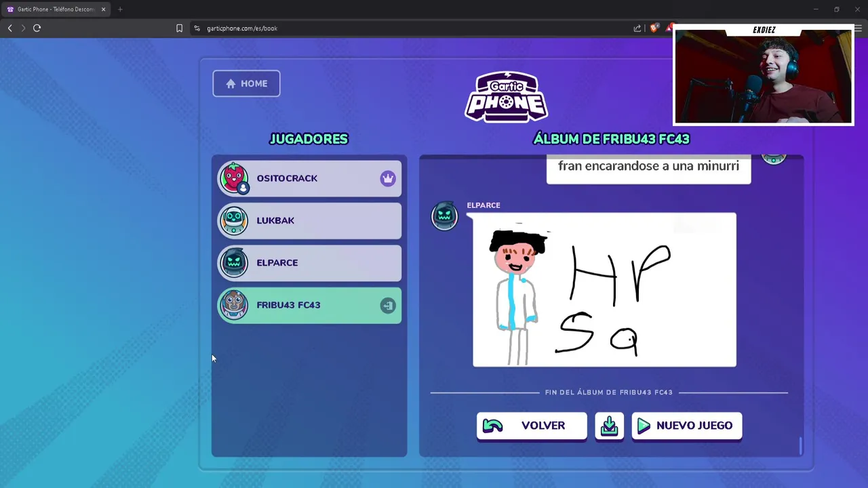Open ELPARCE's drawing in the album
Screen dimensions: 868x488
[x=604, y=290]
